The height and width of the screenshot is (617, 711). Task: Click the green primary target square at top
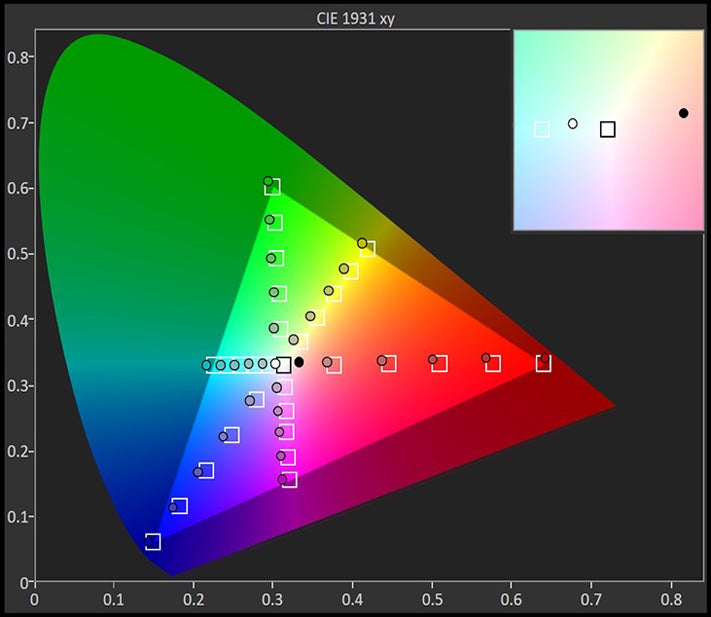[272, 187]
